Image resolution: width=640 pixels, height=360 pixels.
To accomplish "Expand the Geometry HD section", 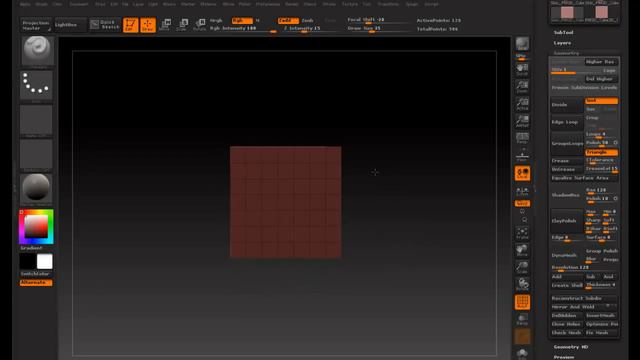I will click(x=571, y=347).
